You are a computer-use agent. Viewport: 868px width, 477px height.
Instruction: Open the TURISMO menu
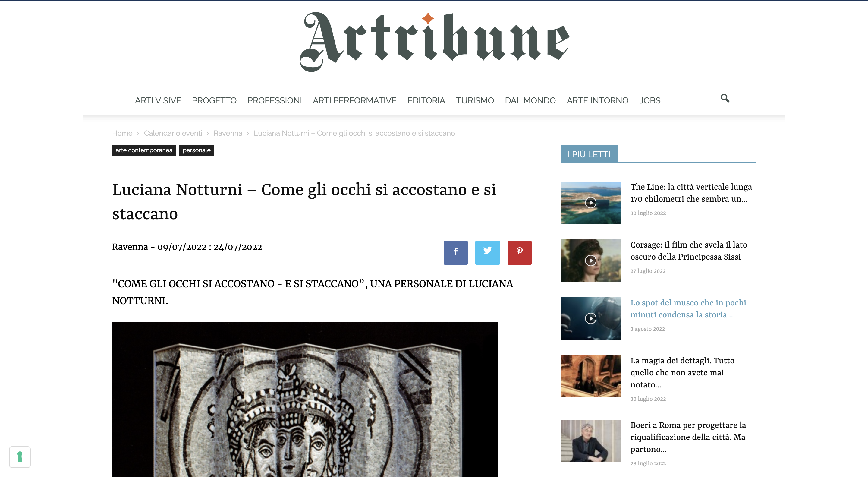tap(475, 100)
